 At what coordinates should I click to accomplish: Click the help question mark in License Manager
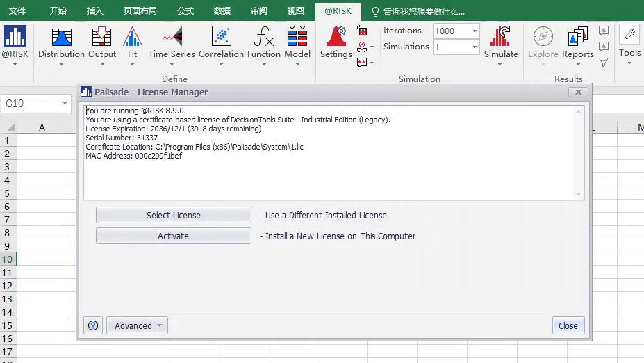[93, 325]
